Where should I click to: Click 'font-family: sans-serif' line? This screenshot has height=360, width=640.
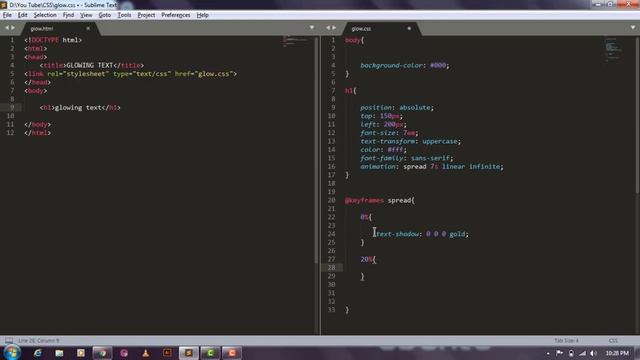tap(407, 158)
